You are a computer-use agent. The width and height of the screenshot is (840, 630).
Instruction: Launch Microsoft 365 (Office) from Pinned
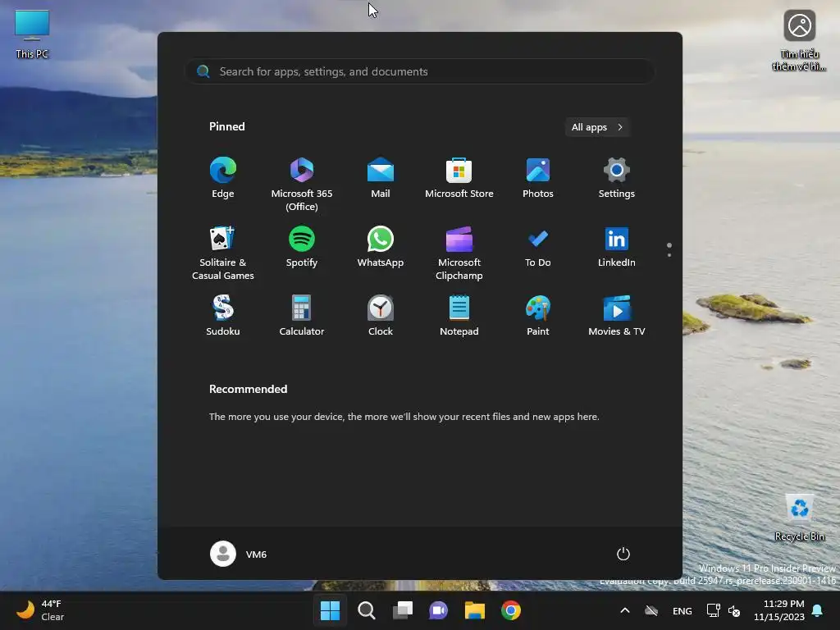(x=302, y=184)
